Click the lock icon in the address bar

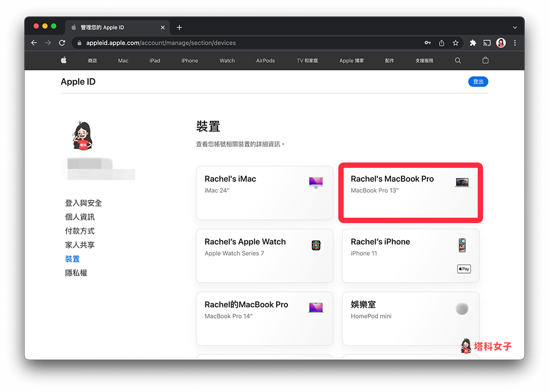[79, 43]
